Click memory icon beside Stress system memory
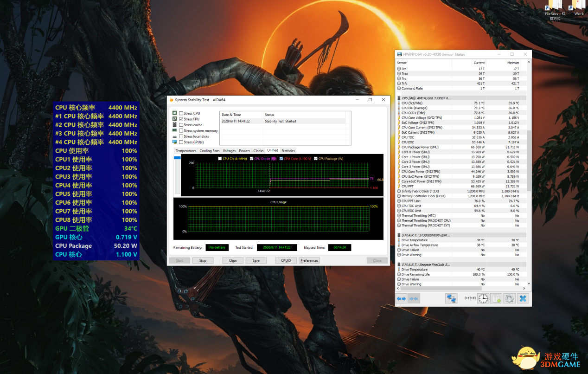The width and height of the screenshot is (588, 374). (x=174, y=130)
